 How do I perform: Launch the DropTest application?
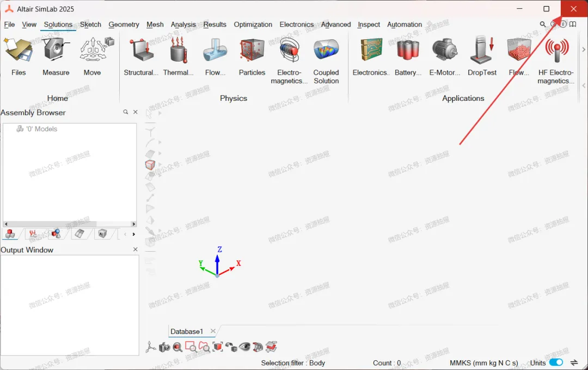482,56
